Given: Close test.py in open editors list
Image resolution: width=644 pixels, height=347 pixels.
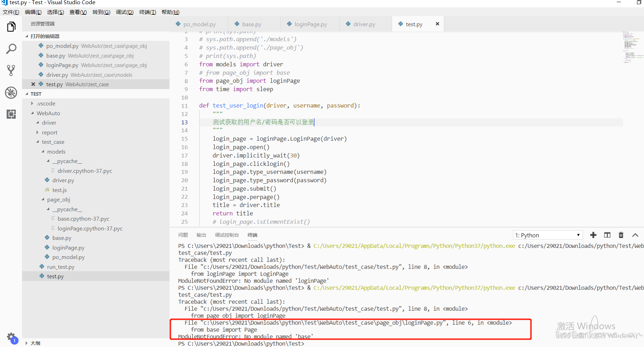Looking at the screenshot, I should 33,84.
